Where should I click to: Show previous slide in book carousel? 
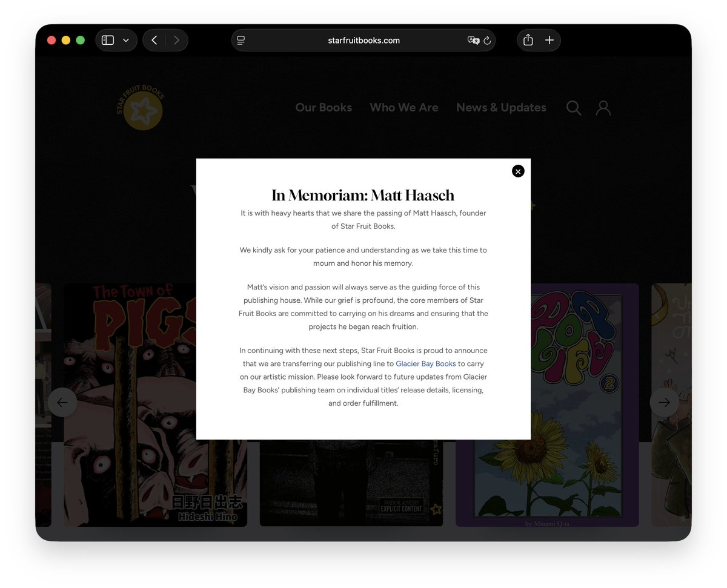pos(62,403)
